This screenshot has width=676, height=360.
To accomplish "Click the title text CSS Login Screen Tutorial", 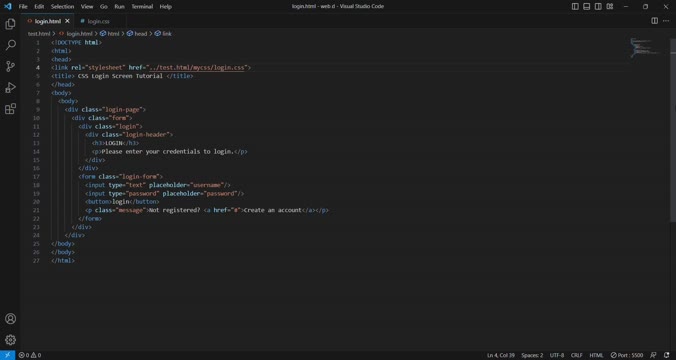I will 120,76.
